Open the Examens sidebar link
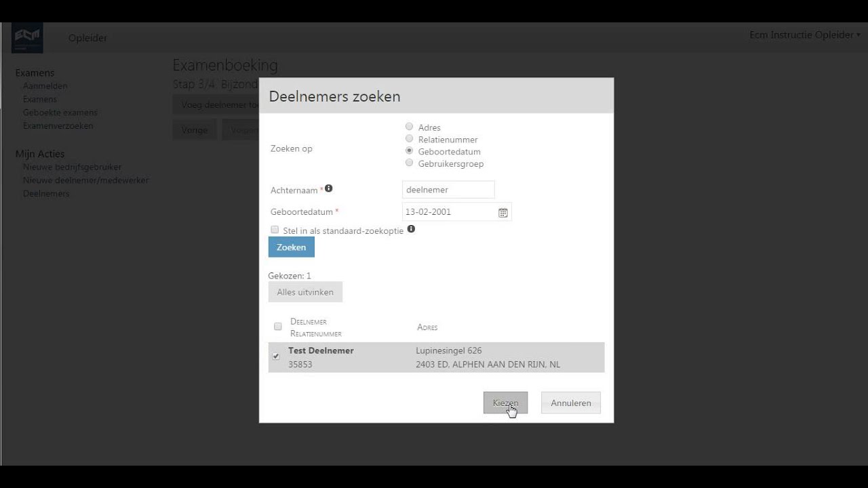 [40, 99]
